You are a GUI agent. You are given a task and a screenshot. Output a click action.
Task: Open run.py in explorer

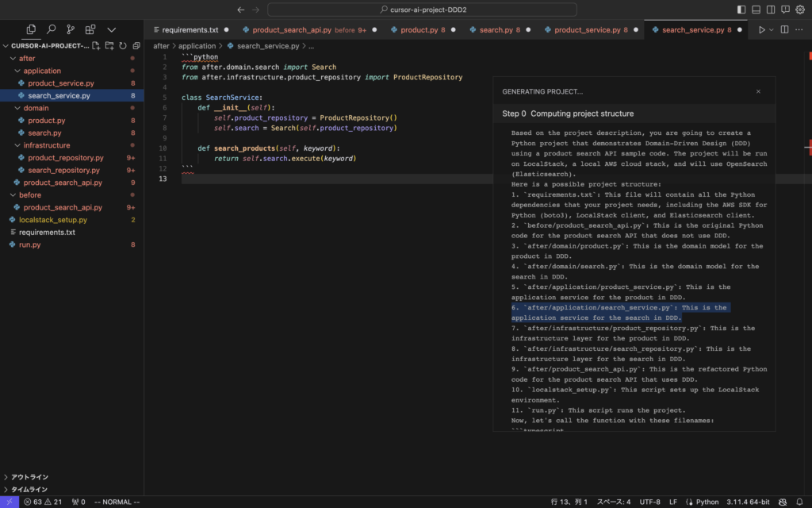pyautogui.click(x=29, y=245)
